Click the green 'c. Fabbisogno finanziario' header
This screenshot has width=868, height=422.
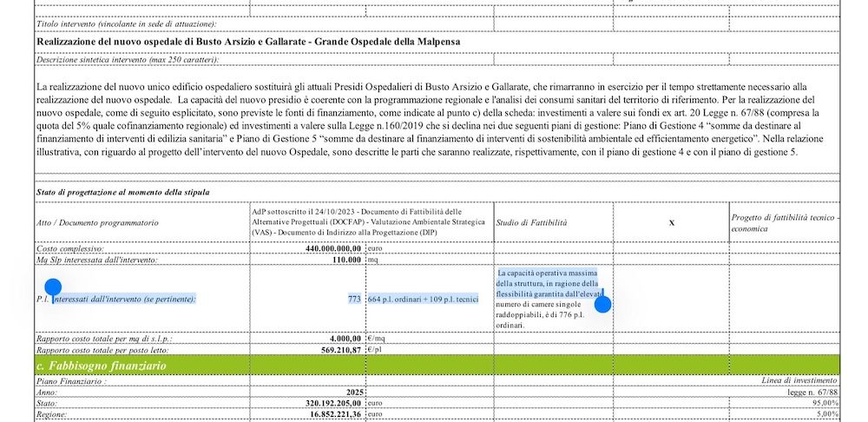pyautogui.click(x=437, y=365)
